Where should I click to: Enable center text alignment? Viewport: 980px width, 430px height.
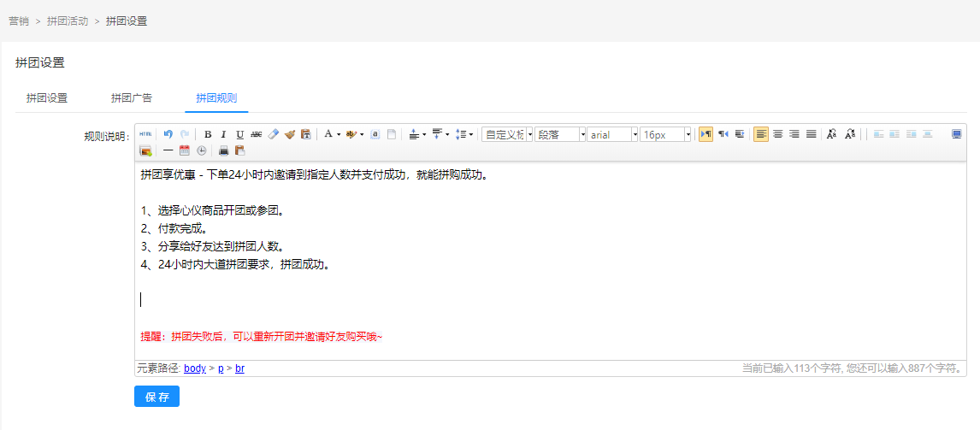pyautogui.click(x=777, y=134)
